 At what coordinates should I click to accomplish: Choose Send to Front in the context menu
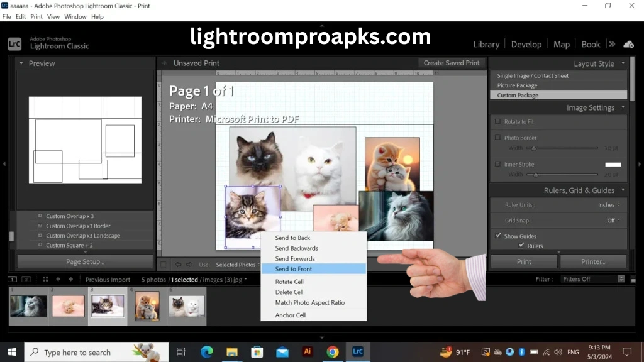pos(294,268)
